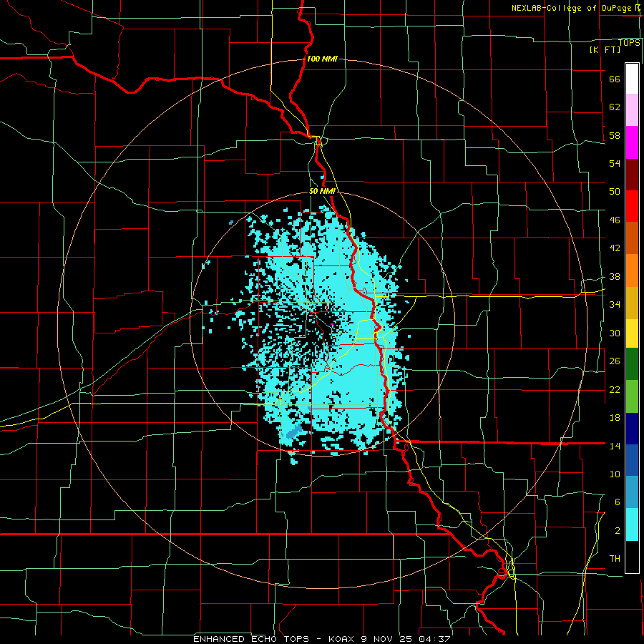This screenshot has height=644, width=644.
Task: Click the '[K FT]' units label
Action: click(605, 50)
